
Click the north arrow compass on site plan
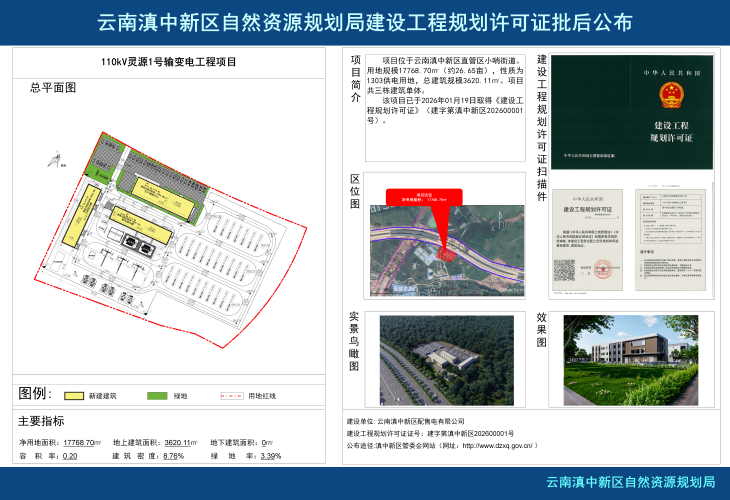point(55,160)
